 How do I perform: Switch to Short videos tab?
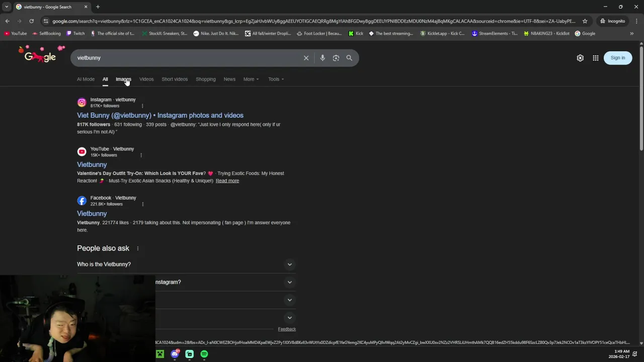175,79
